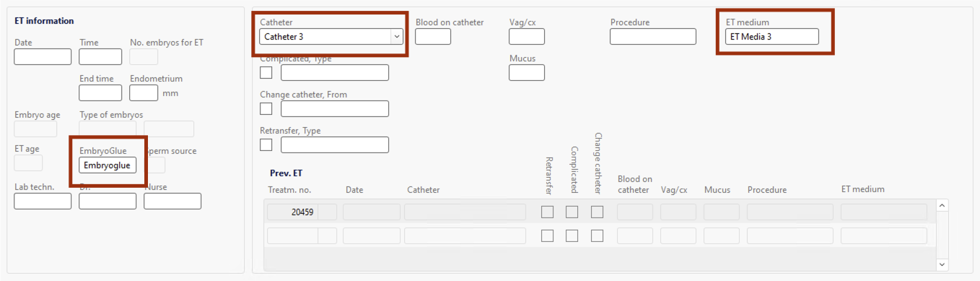Select the Nurse input field
The width and height of the screenshot is (980, 281).
point(172,201)
